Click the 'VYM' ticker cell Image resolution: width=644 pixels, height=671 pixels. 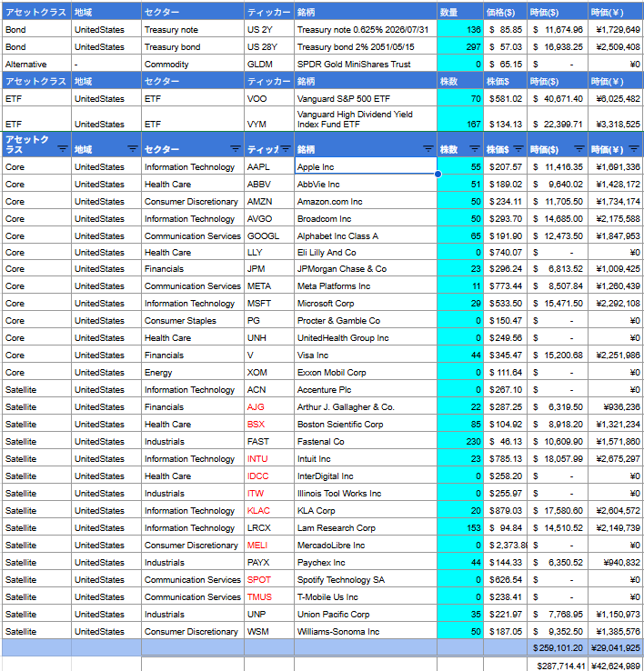(269, 119)
